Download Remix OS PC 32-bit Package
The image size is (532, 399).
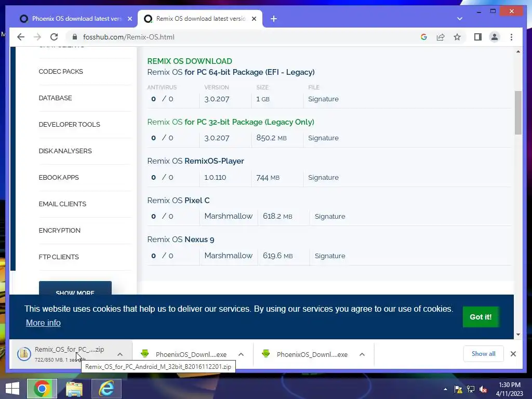pos(231,122)
